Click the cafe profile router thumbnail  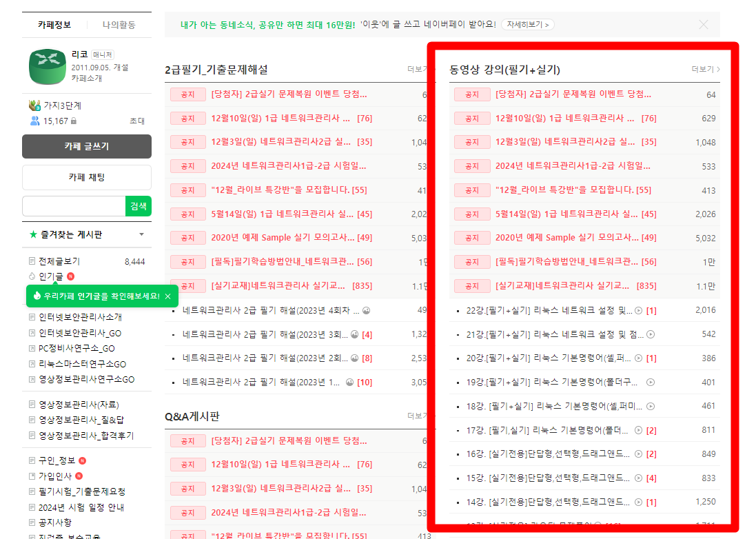tap(47, 67)
